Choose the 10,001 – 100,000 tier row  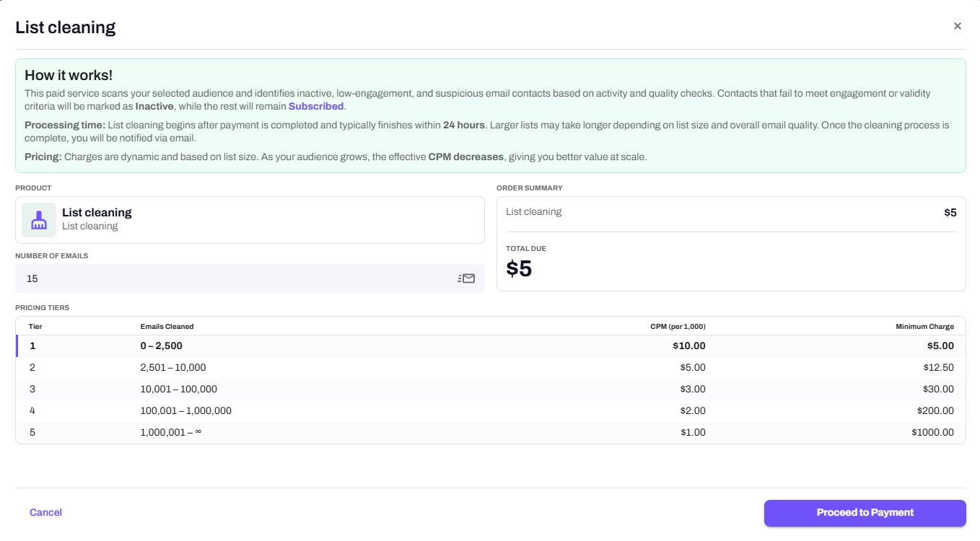[x=491, y=390]
